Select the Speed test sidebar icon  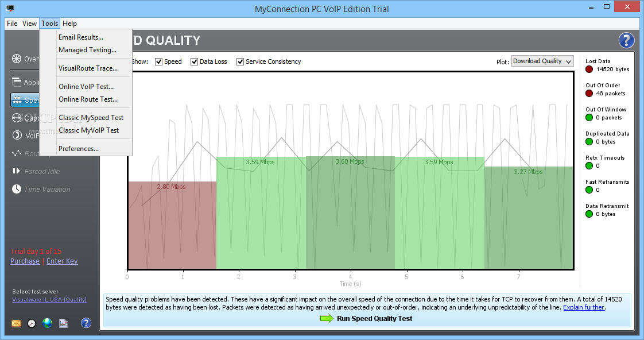(x=17, y=100)
